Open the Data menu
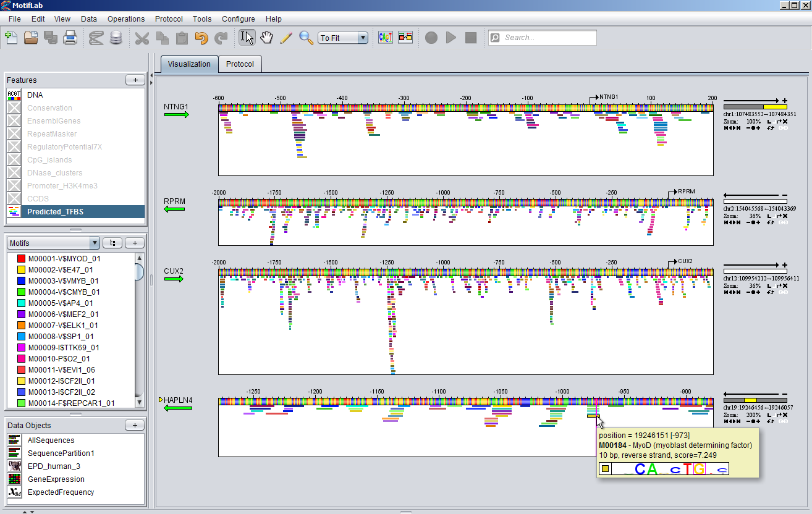The height and width of the screenshot is (514, 812). [x=89, y=19]
